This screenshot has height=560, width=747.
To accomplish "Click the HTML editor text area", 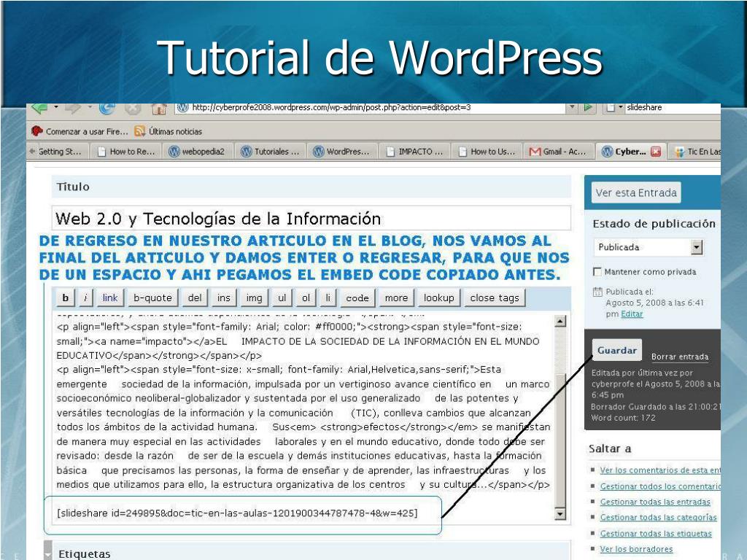I will point(303,419).
